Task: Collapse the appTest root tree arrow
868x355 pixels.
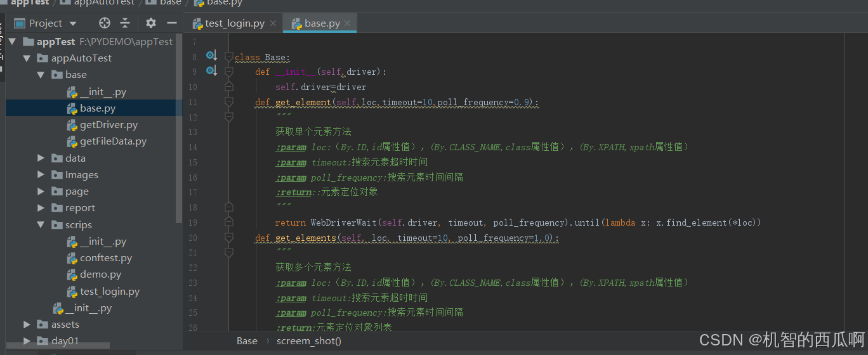Action: [x=12, y=41]
